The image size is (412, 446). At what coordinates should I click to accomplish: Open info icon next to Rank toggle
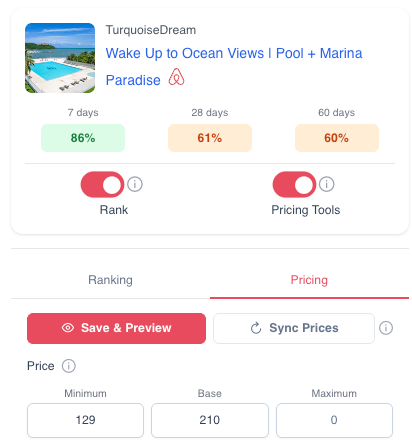[x=135, y=184]
